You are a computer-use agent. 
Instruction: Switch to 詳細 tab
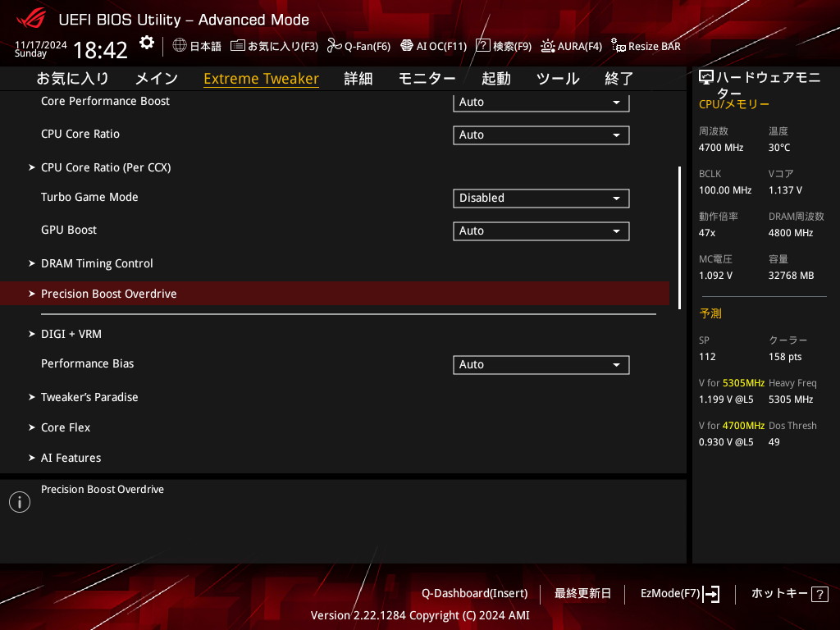(x=358, y=79)
